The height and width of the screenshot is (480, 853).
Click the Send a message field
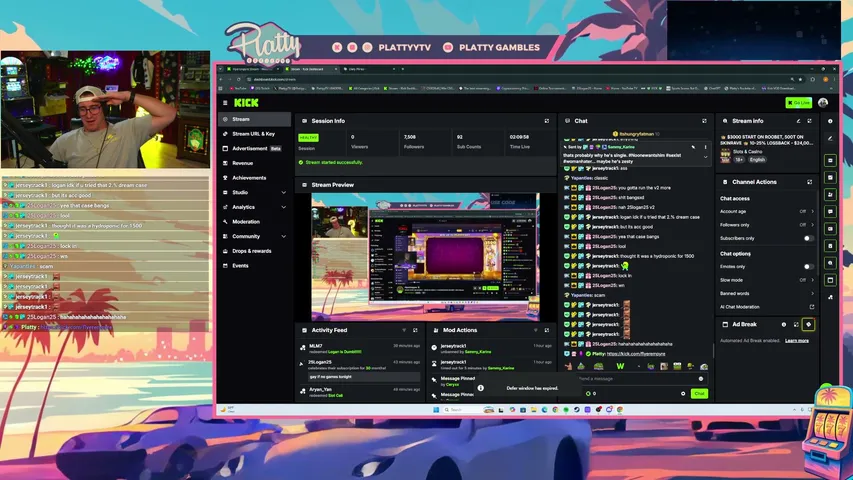coord(635,379)
